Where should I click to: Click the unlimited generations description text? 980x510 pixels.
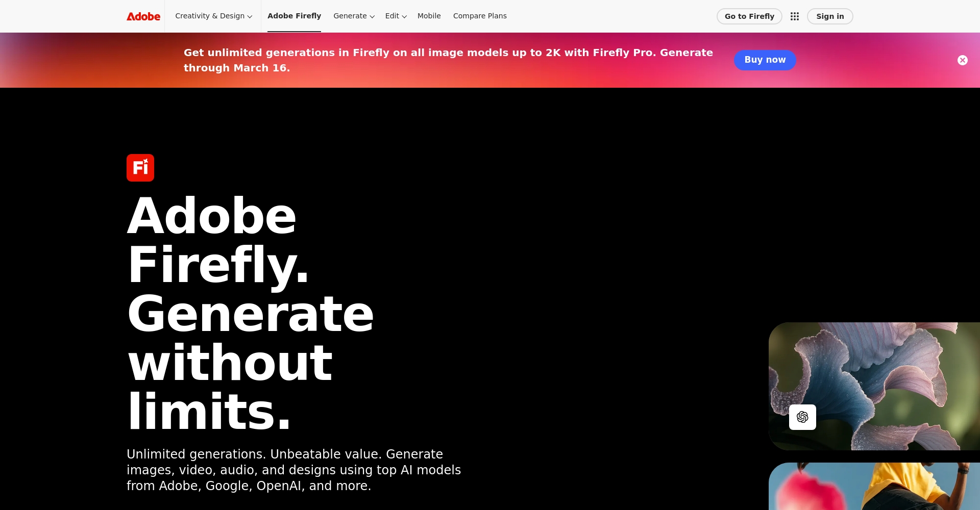[293, 470]
